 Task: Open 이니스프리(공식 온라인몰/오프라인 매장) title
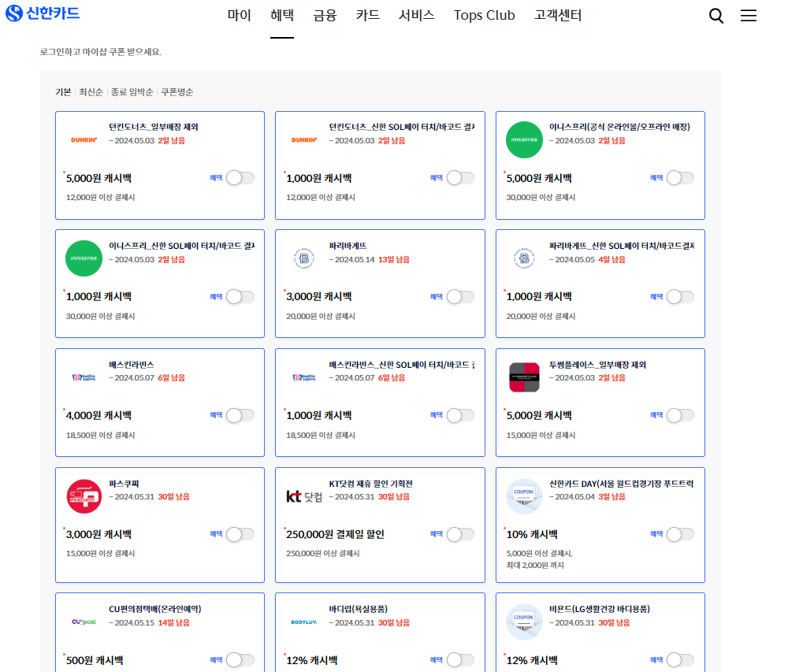(x=619, y=127)
